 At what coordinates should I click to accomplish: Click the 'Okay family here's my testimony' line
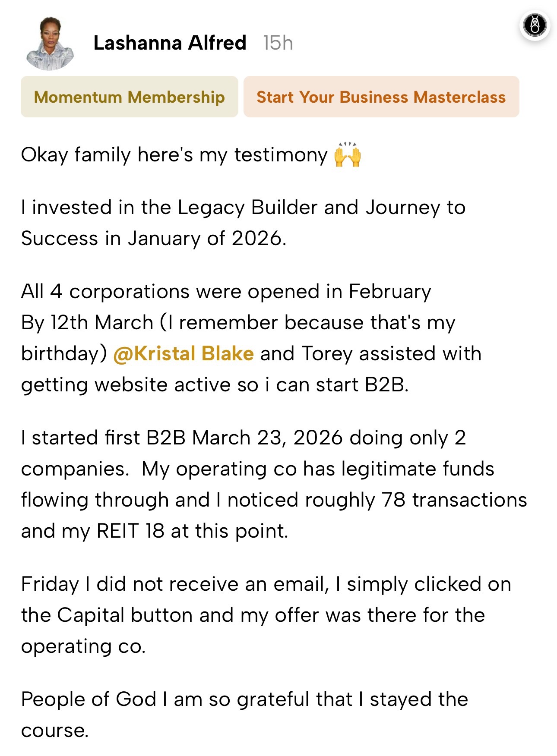tap(191, 155)
